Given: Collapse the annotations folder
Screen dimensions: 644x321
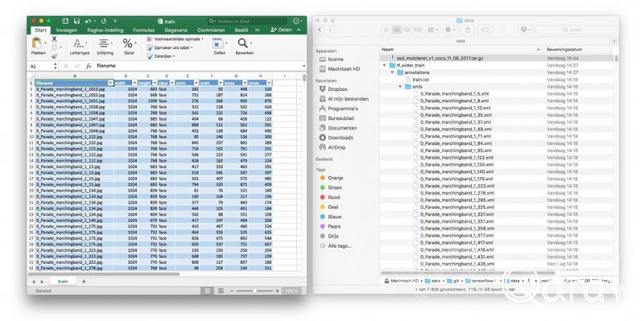Looking at the screenshot, I should pos(392,72).
